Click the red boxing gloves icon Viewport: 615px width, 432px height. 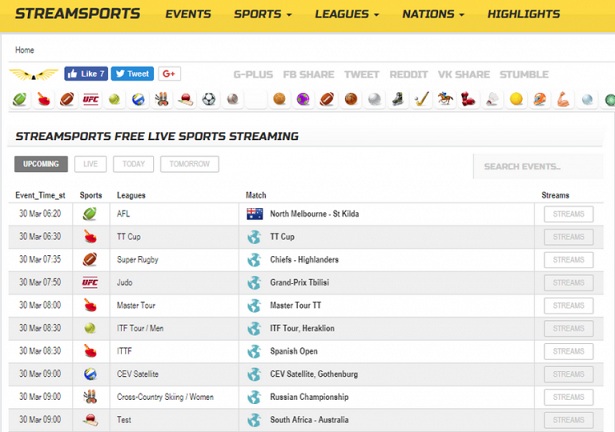(469, 99)
